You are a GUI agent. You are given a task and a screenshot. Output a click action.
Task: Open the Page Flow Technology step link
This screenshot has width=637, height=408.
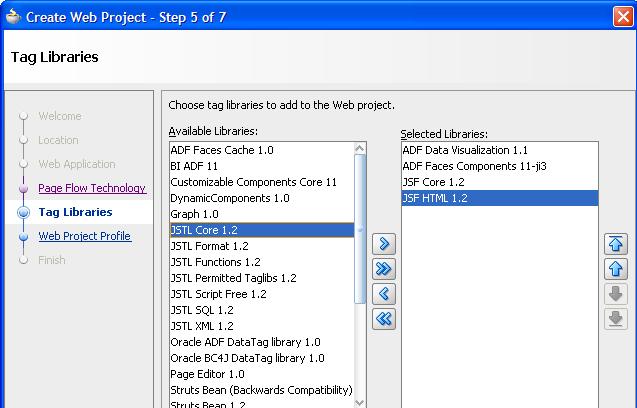(92, 188)
